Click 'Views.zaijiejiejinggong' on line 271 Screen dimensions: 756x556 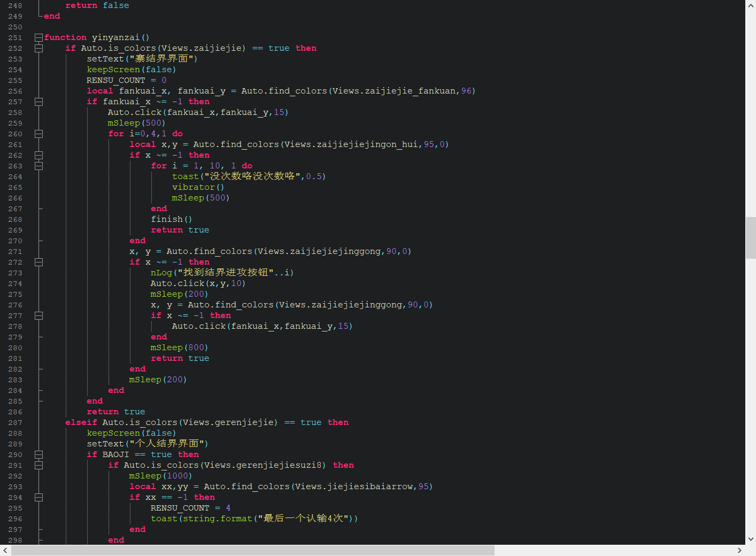(320, 251)
